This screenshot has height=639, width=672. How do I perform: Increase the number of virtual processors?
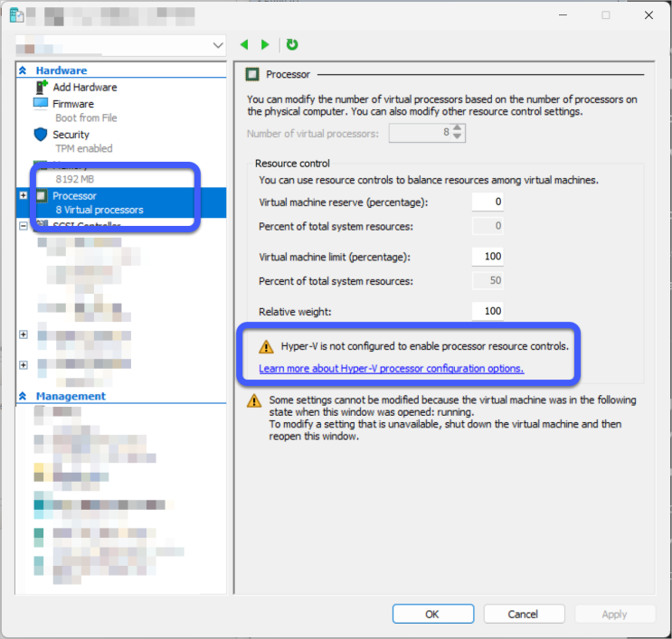(x=458, y=128)
